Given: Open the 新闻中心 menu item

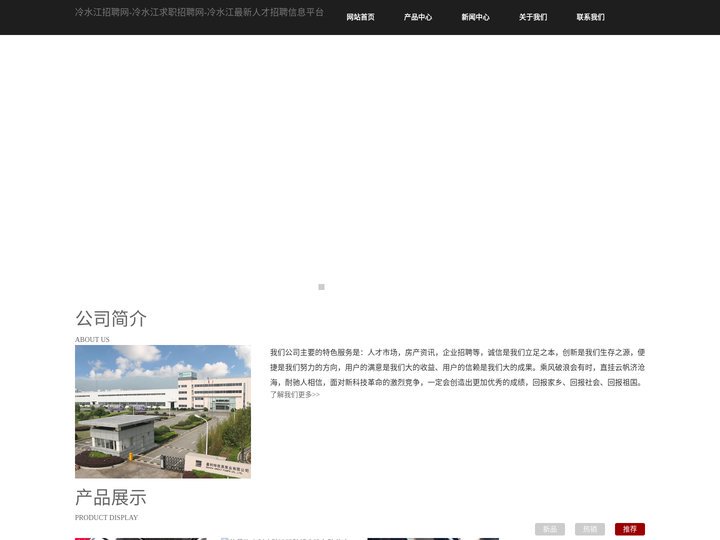Looking at the screenshot, I should (475, 17).
